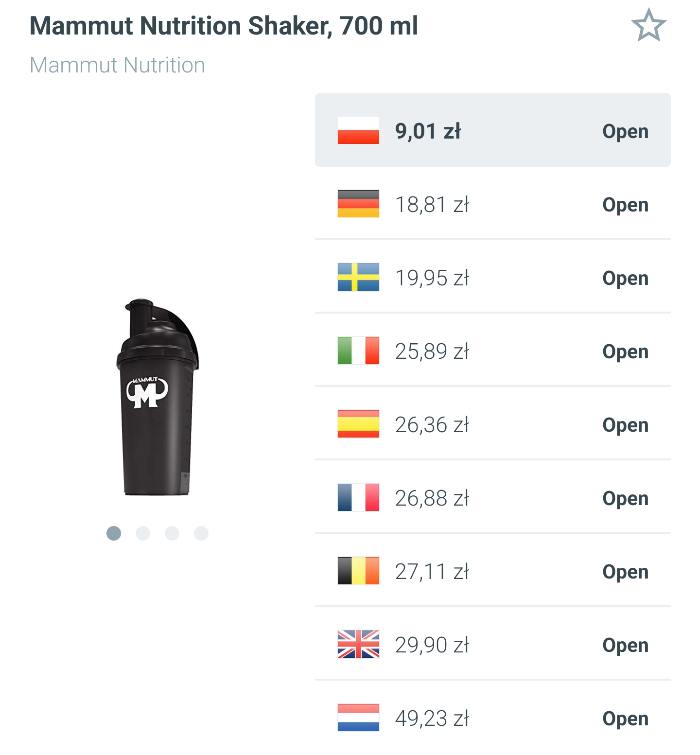Viewport: 700px width, 755px height.
Task: Click the first carousel navigation dot
Action: tap(114, 533)
